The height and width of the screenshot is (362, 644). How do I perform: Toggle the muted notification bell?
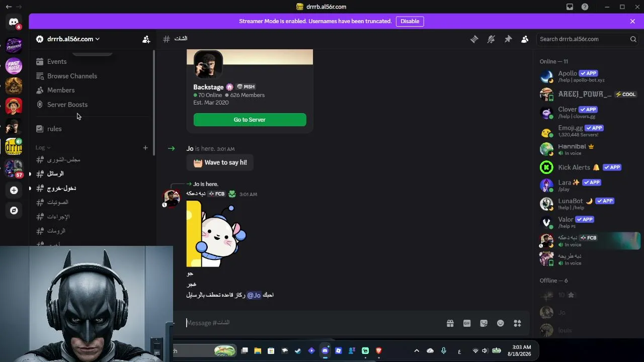[x=491, y=39]
